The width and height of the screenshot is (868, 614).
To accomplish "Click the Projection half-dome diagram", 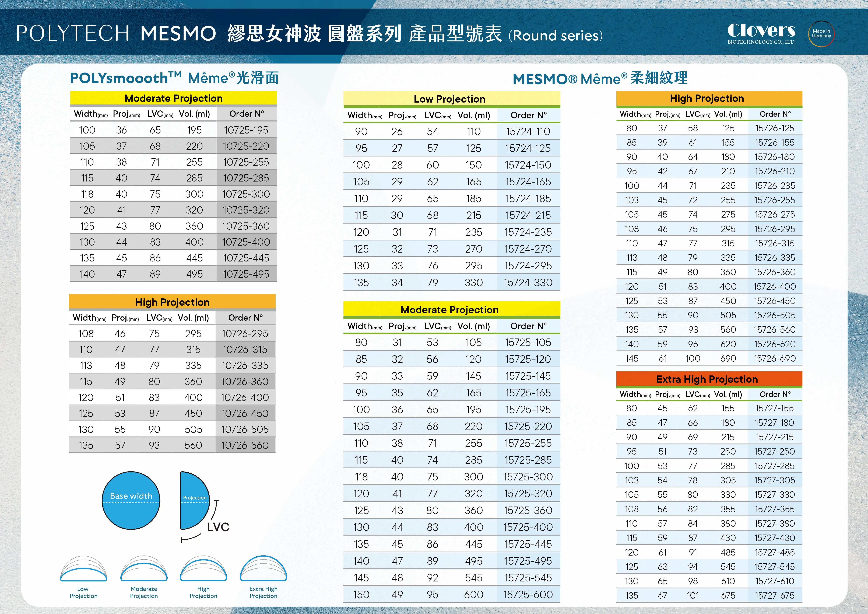I will click(x=194, y=500).
